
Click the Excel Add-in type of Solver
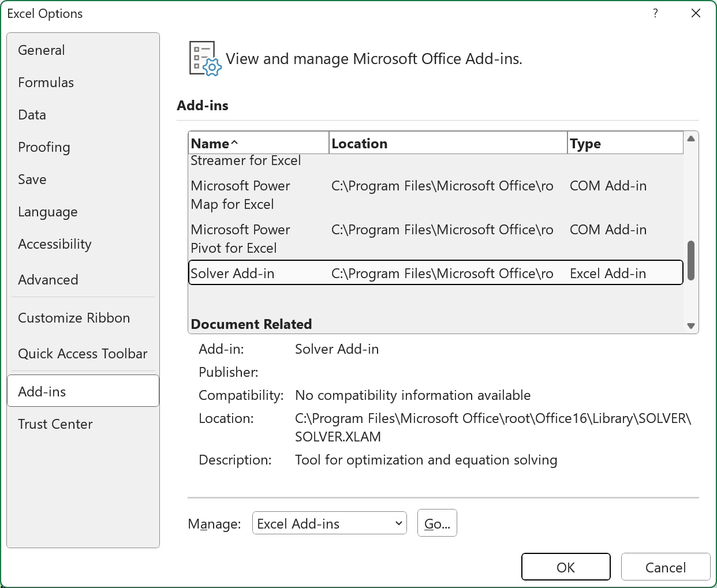coord(608,274)
